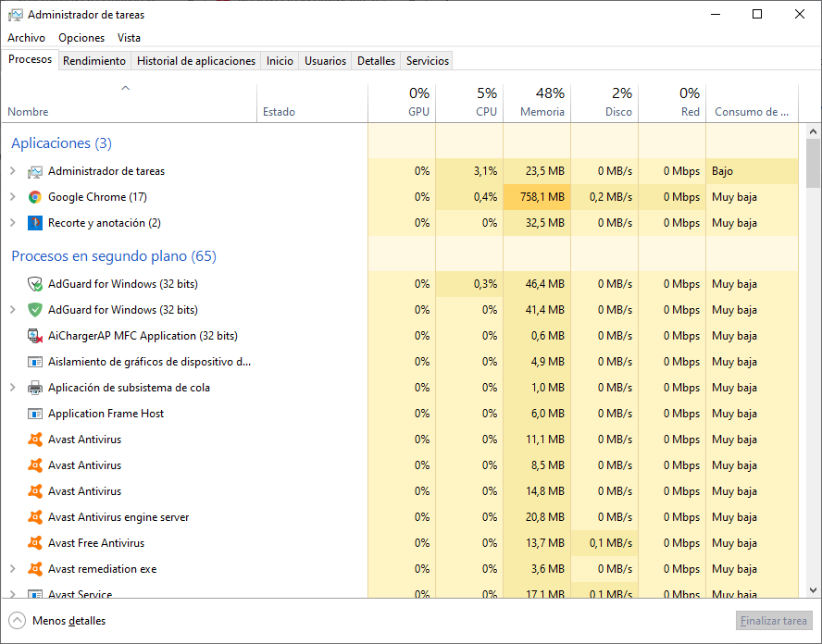Click the Avast remediation exe icon
Viewport: 822px width, 644px height.
pyautogui.click(x=34, y=569)
